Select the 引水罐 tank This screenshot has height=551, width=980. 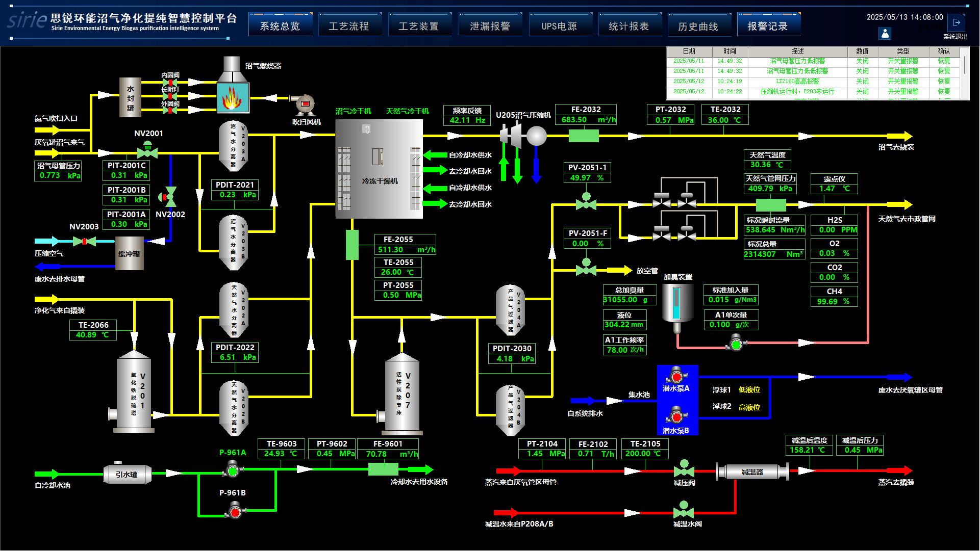click(x=127, y=474)
